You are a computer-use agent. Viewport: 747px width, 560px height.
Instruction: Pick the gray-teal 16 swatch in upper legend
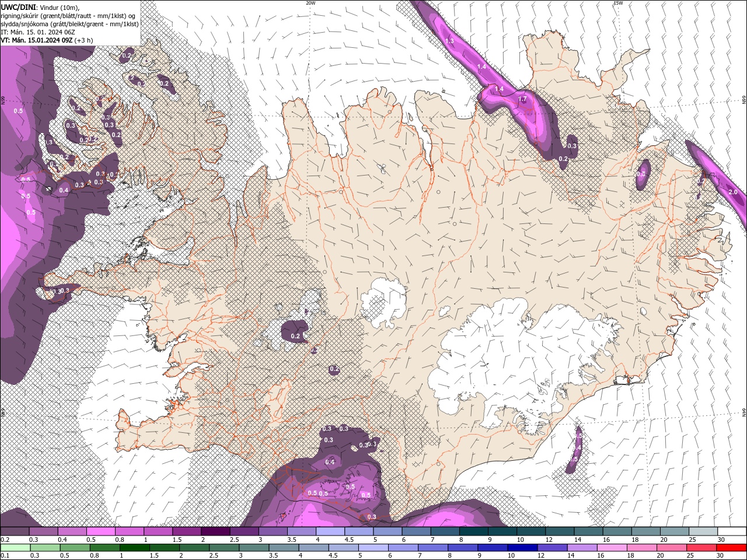click(x=617, y=531)
